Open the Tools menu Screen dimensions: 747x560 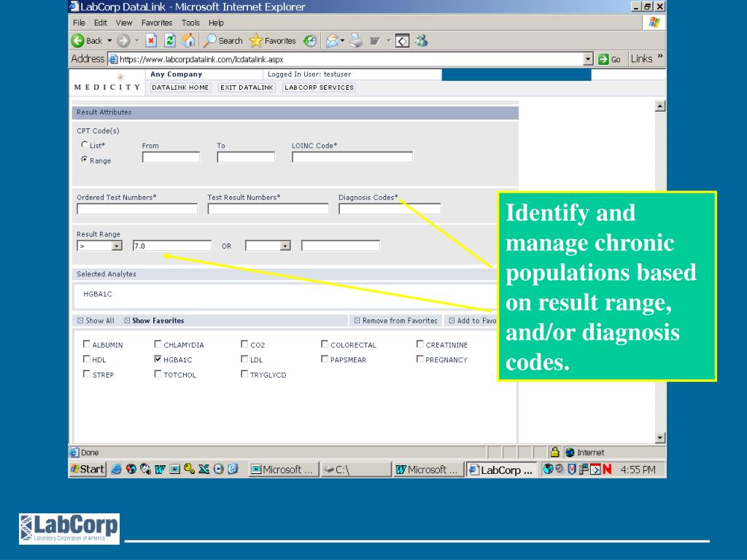tap(190, 23)
